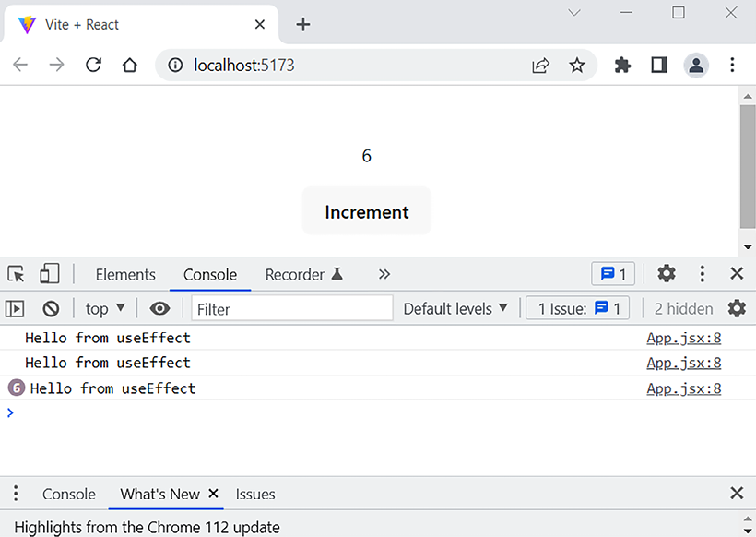
Task: Toggle the device toolbar icon
Action: point(49,274)
